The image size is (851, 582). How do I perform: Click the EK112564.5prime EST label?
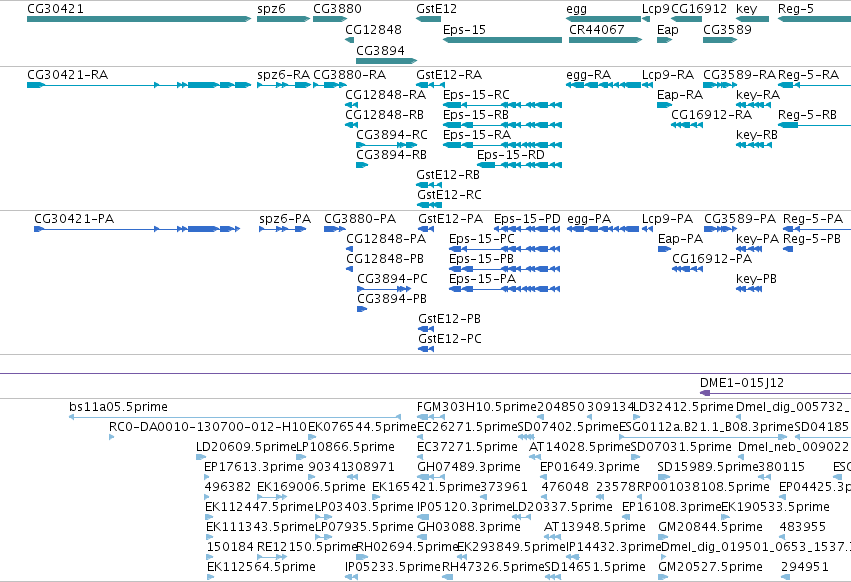coord(262,567)
